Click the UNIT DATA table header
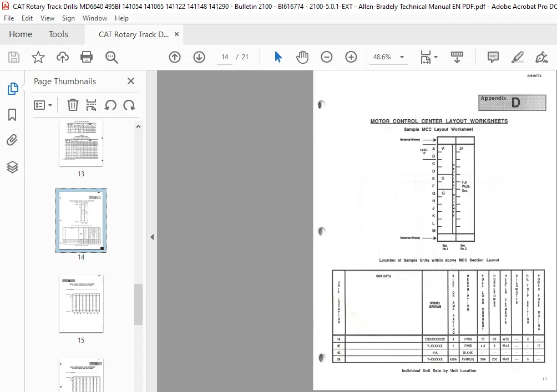The height and width of the screenshot is (392, 557). point(383,276)
